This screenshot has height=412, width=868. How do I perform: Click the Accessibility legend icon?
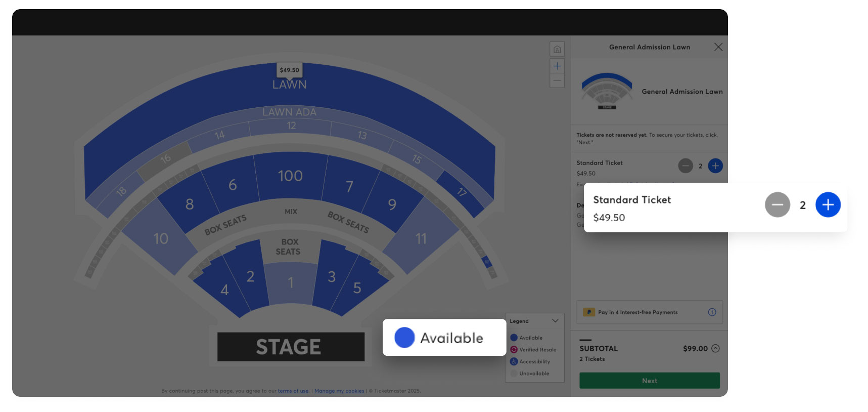(x=514, y=361)
